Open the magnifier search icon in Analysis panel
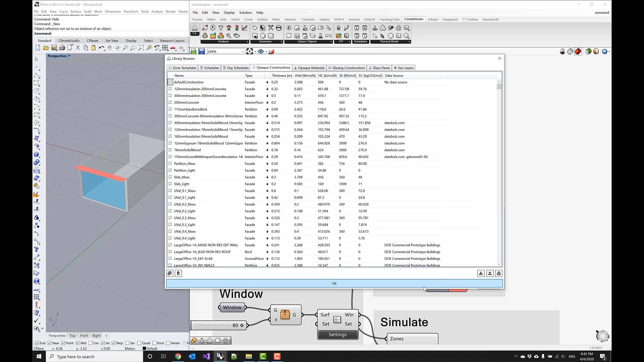 228,35
